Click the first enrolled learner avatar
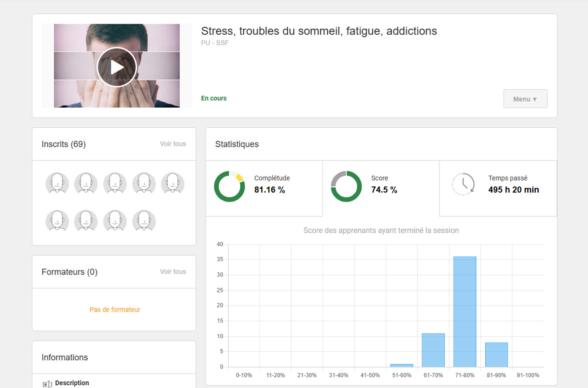The width and height of the screenshot is (588, 388). tap(57, 183)
